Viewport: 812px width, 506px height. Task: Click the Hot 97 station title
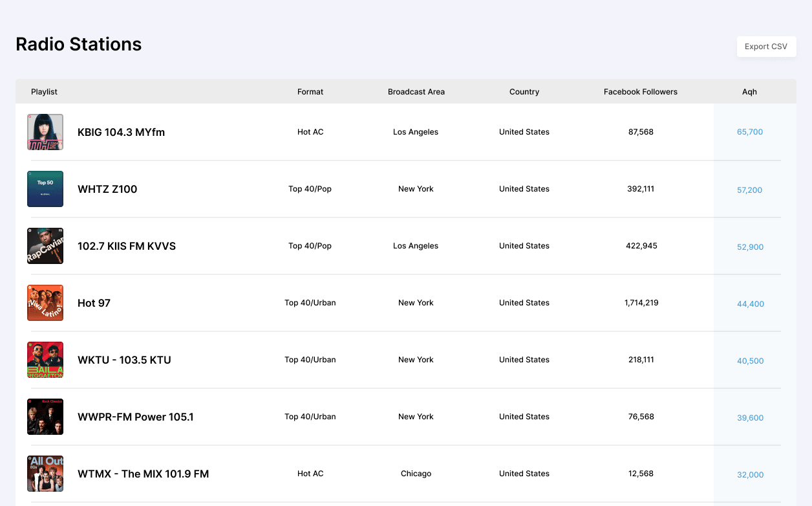94,302
